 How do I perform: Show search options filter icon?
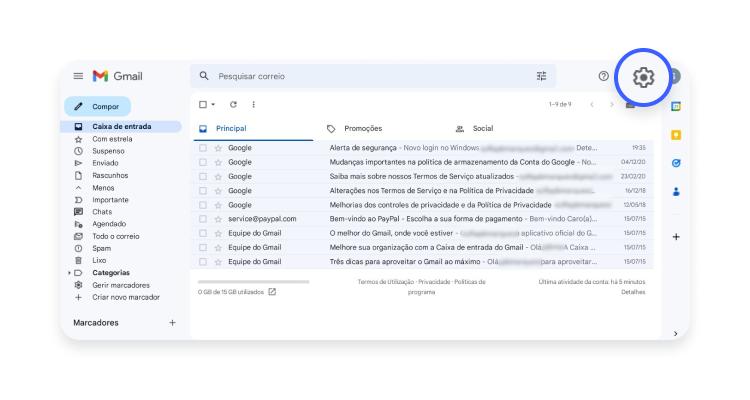point(541,76)
